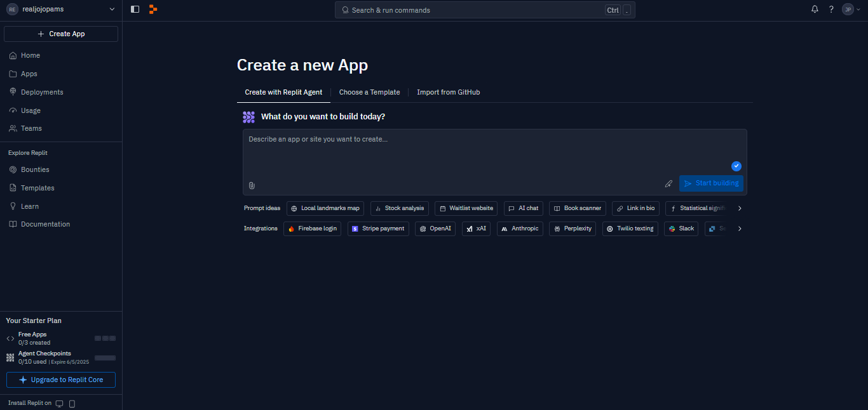
Task: Switch to the Import from GitHub tab
Action: [x=448, y=92]
